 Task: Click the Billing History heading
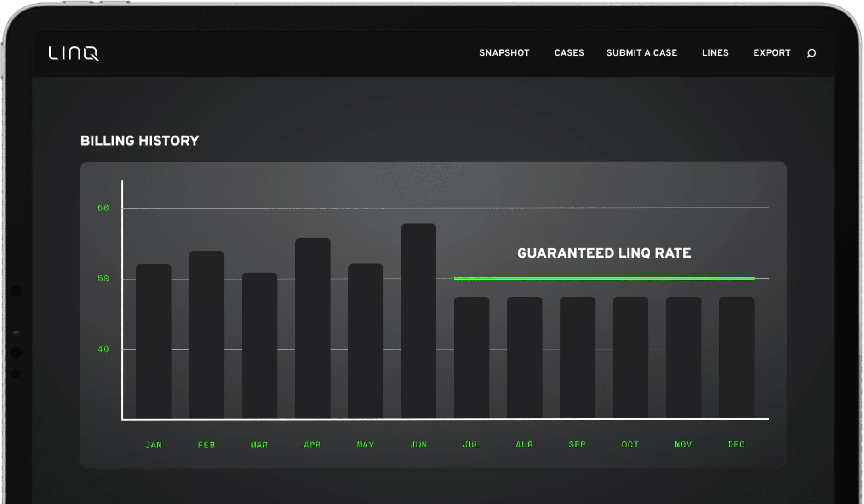pyautogui.click(x=139, y=141)
